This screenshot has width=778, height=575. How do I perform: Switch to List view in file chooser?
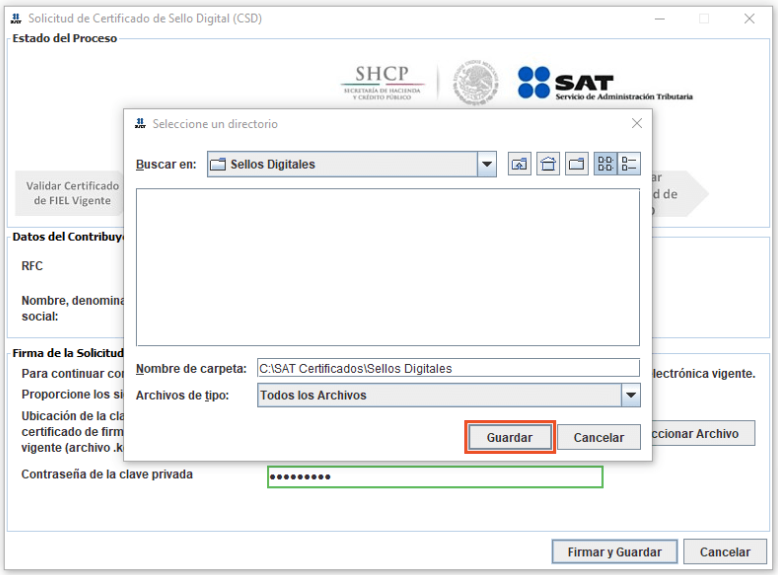[x=605, y=165]
